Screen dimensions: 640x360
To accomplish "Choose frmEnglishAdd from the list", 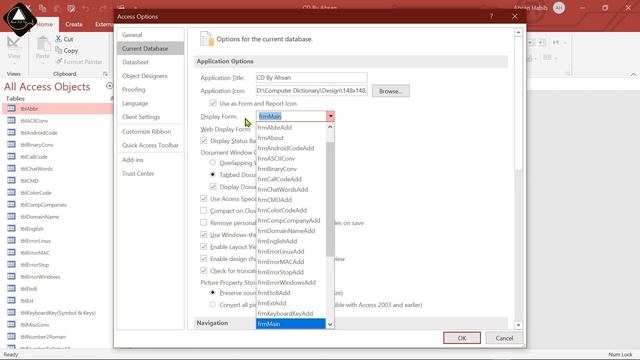I will (x=291, y=241).
